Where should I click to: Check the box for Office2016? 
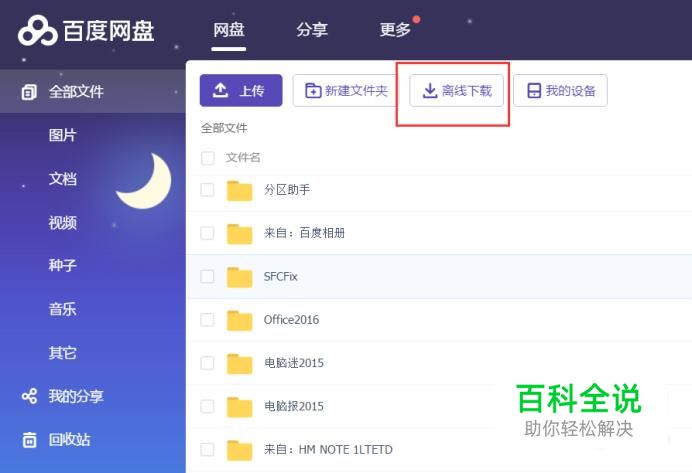click(207, 319)
